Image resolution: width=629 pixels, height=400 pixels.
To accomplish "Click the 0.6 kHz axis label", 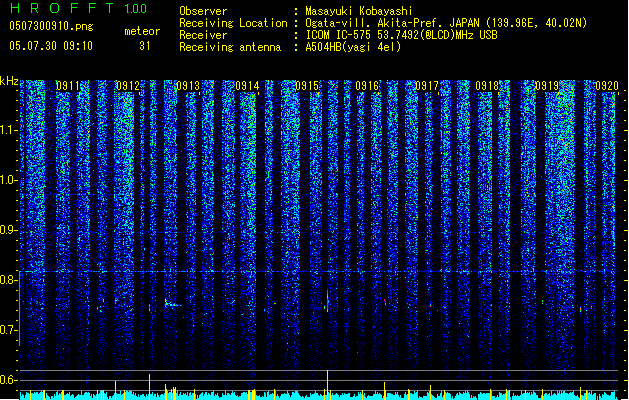I will click(9, 380).
